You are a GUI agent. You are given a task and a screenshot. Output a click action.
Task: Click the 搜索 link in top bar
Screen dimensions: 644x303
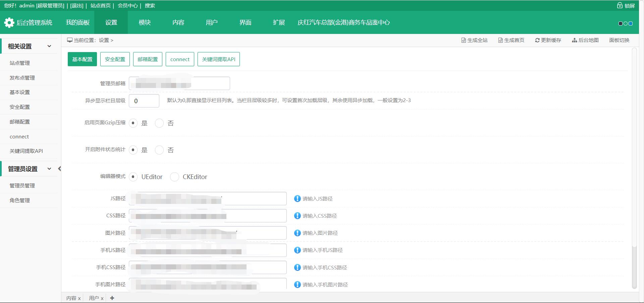click(150, 6)
